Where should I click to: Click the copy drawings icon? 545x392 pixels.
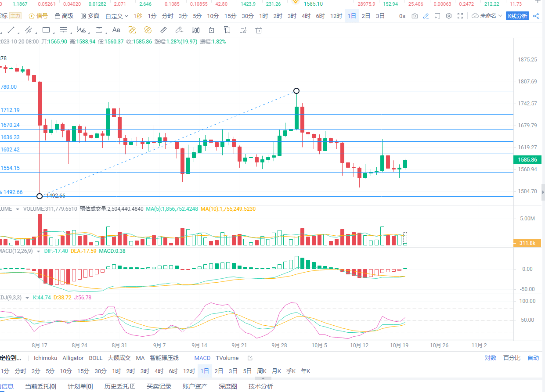coord(227,30)
